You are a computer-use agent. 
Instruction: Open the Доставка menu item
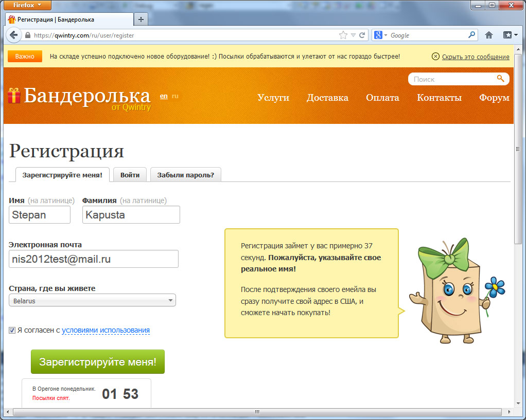pos(327,98)
